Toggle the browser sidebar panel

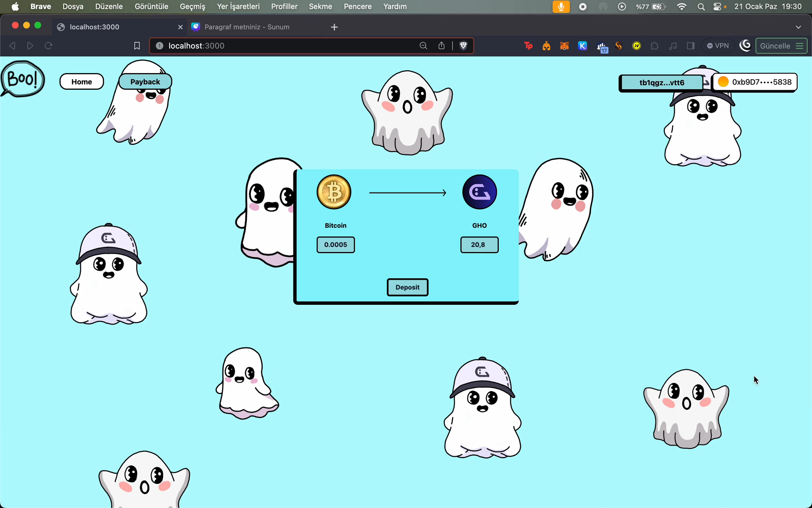pos(691,46)
